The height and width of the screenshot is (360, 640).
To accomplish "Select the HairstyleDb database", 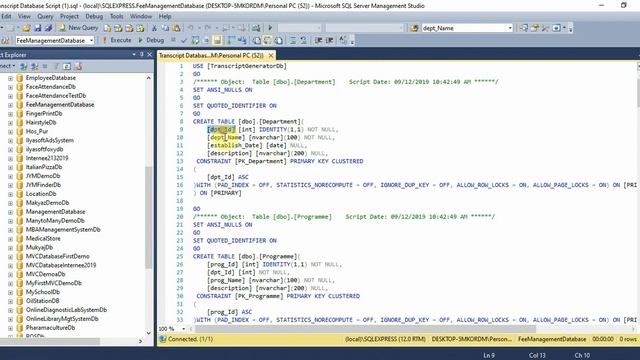I will (x=41, y=122).
